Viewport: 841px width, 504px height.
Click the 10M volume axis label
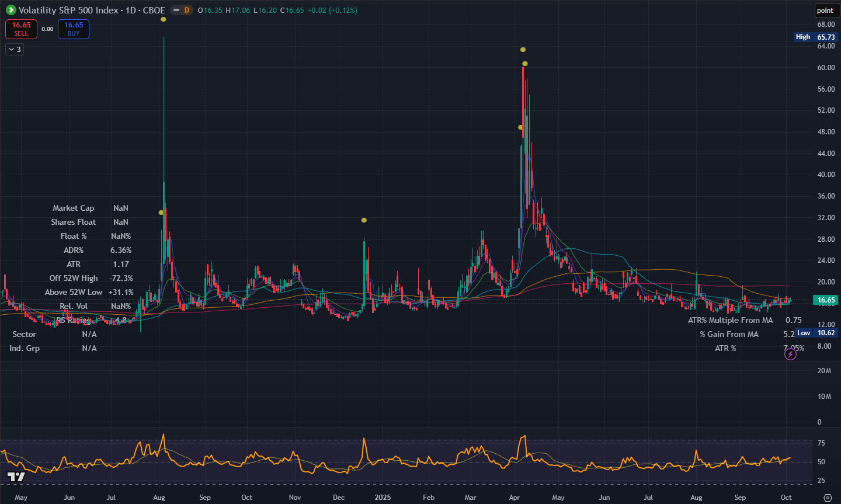pos(824,397)
